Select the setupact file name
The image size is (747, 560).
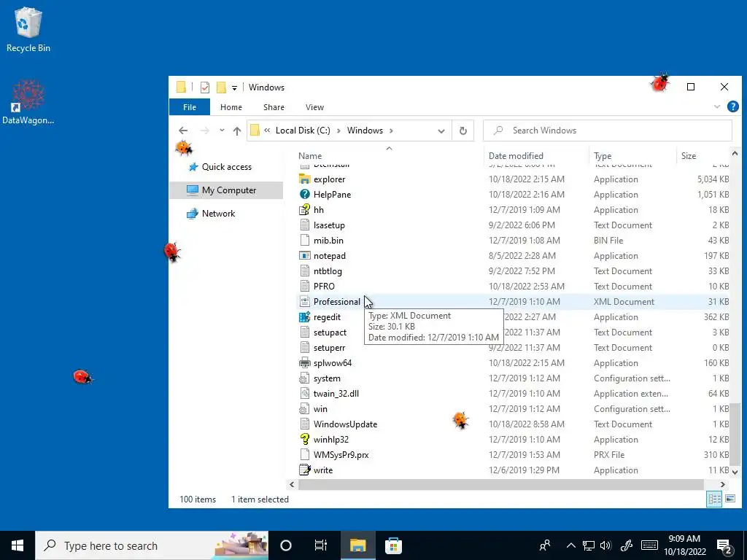click(x=330, y=332)
